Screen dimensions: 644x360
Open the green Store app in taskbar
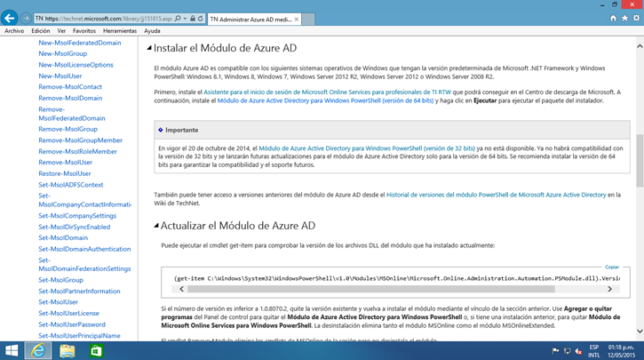(95, 350)
